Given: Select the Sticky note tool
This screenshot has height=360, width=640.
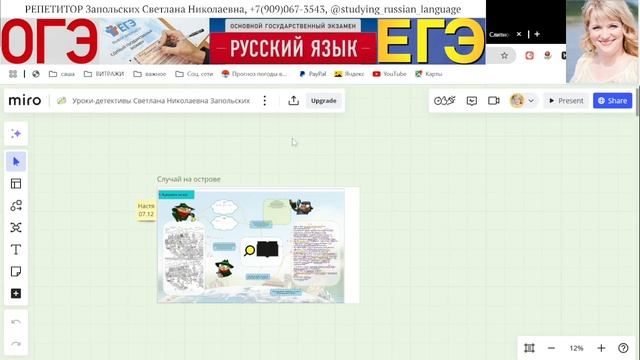Looking at the screenshot, I should point(16,271).
